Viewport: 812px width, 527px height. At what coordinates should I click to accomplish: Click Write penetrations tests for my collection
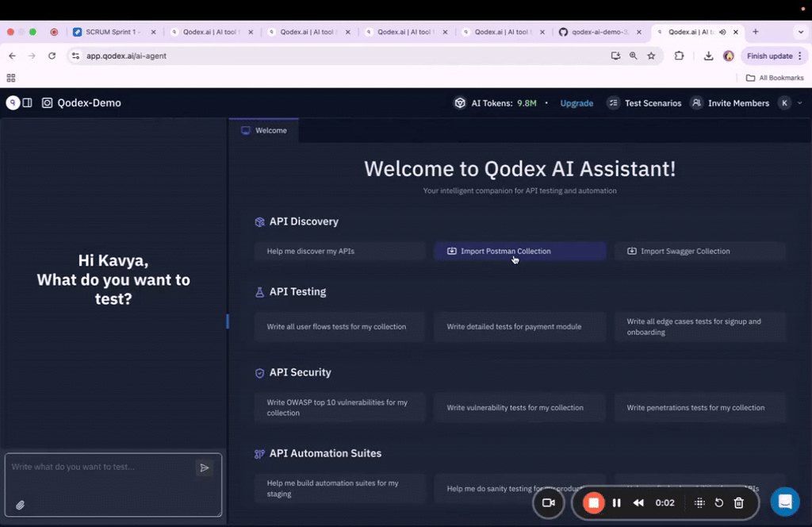[x=699, y=407]
